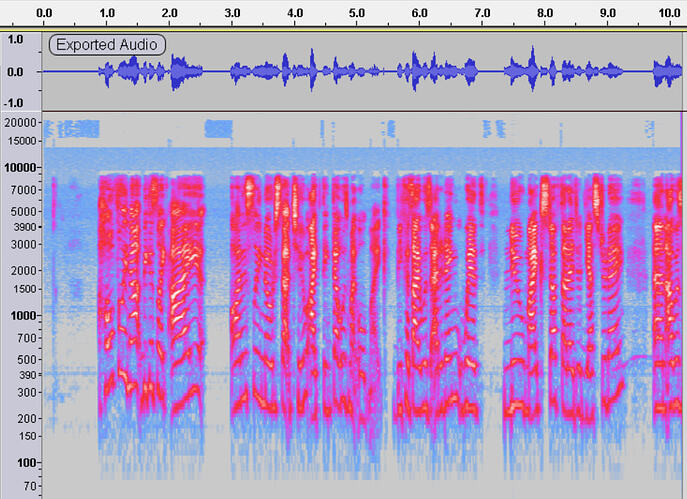Click the 5.0 second timeline ruler mark

(357, 14)
